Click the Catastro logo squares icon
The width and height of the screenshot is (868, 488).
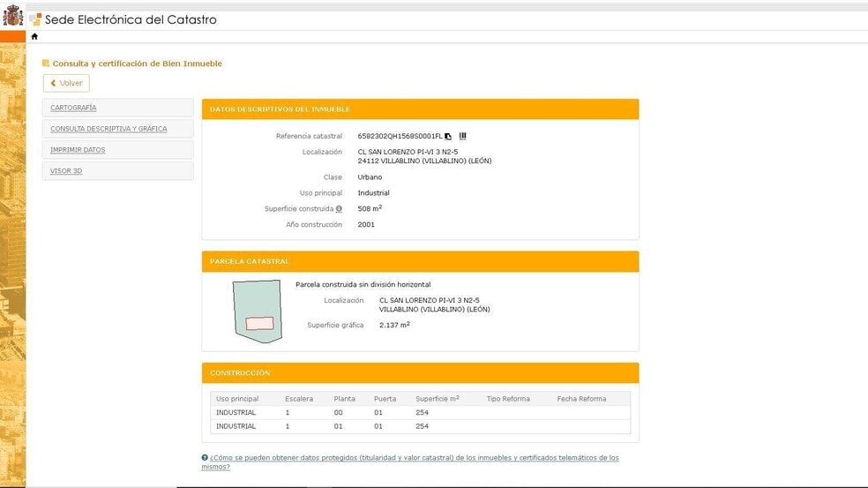point(35,19)
